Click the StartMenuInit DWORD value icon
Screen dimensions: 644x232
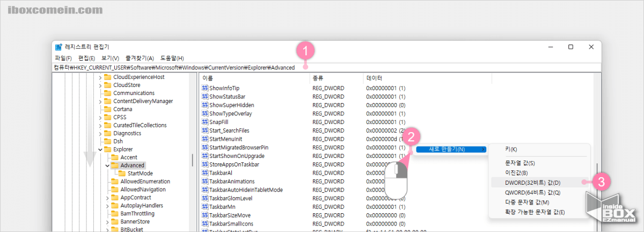(x=204, y=139)
